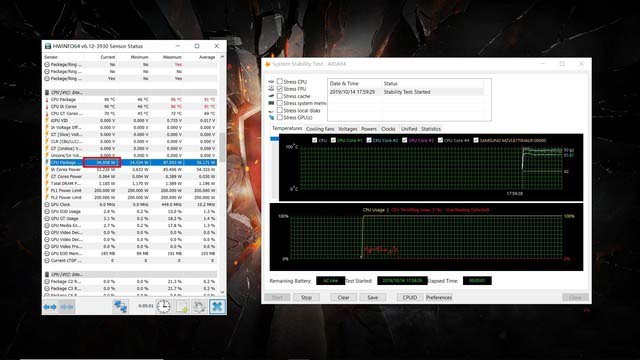
Task: Click the log-to-file page icon in HWiNFO
Action: pyautogui.click(x=182, y=307)
